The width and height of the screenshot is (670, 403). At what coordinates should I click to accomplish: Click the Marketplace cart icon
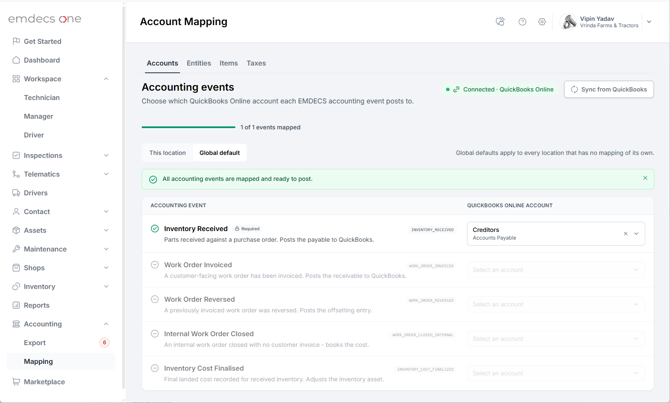16,382
